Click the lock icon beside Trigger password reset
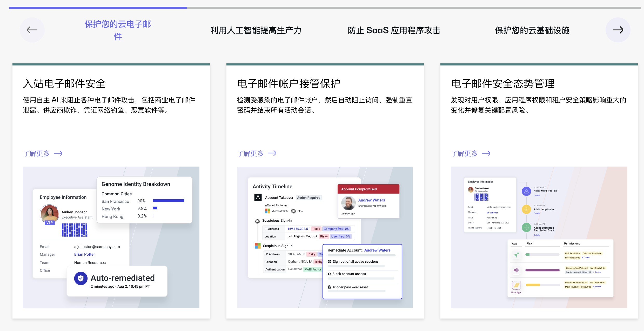 pos(329,287)
